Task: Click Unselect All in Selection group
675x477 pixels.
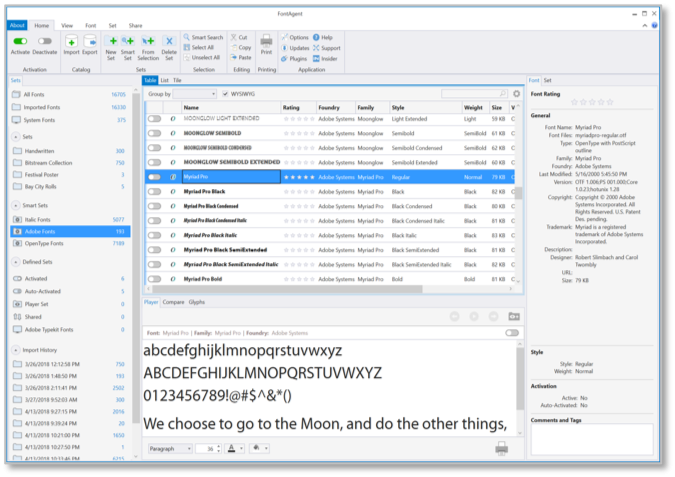Action: point(201,58)
